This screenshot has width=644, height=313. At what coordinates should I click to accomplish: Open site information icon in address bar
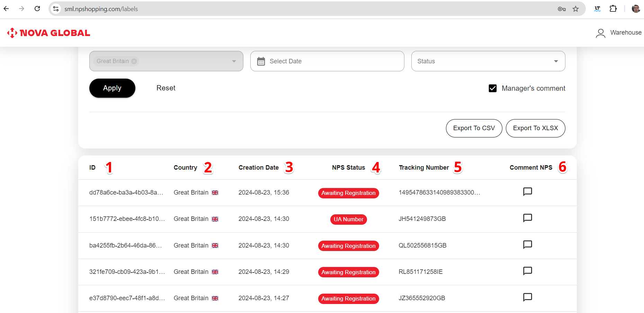(x=56, y=9)
